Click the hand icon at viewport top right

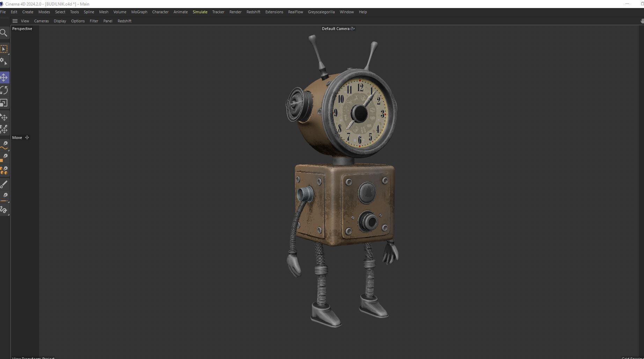click(x=642, y=21)
